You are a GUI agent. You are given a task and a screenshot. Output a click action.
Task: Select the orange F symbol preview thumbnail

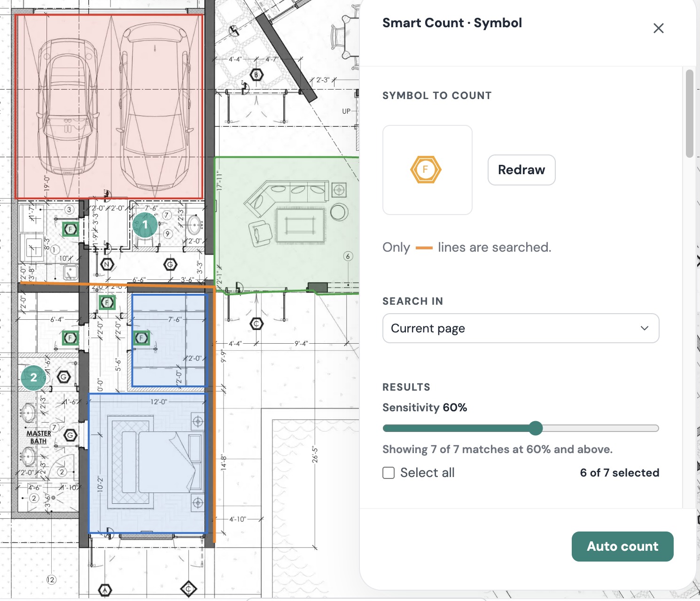[x=428, y=170]
